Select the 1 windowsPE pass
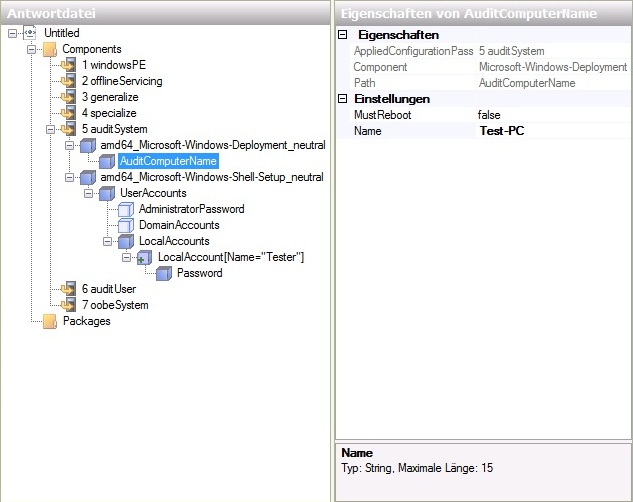Screen dimensions: 633x502 tap(114, 65)
